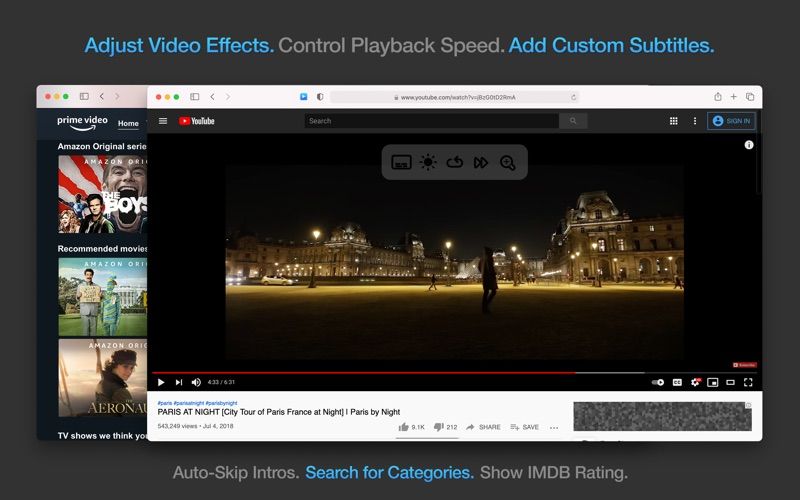Open more actions ellipsis under video
Image resolution: width=800 pixels, height=500 pixels.
pos(554,428)
